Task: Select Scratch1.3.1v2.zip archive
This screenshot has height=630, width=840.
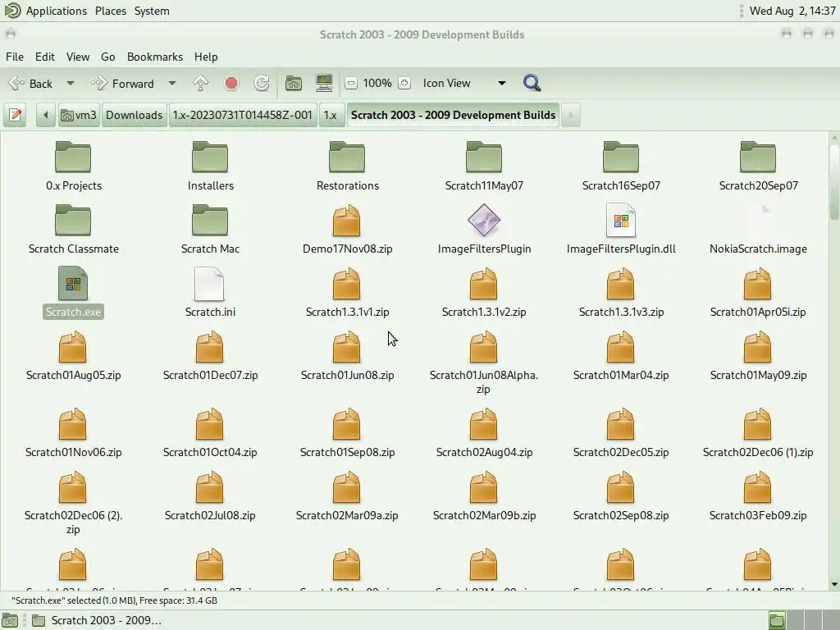Action: click(x=484, y=293)
